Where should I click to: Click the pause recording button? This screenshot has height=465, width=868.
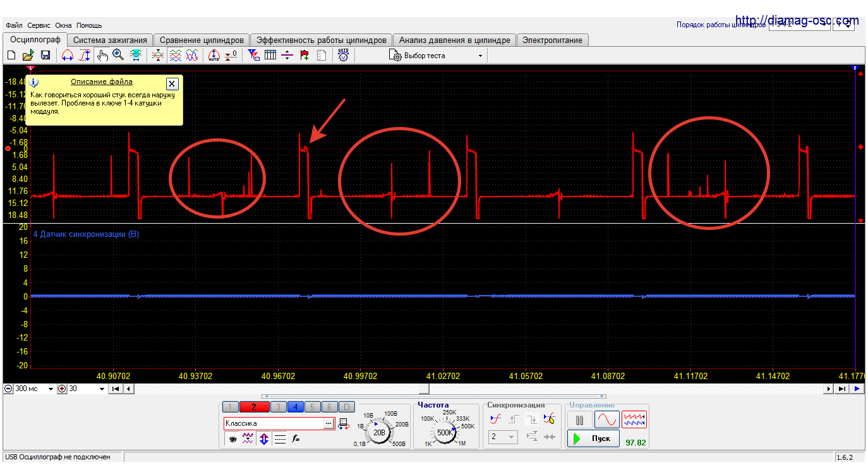pyautogui.click(x=579, y=420)
